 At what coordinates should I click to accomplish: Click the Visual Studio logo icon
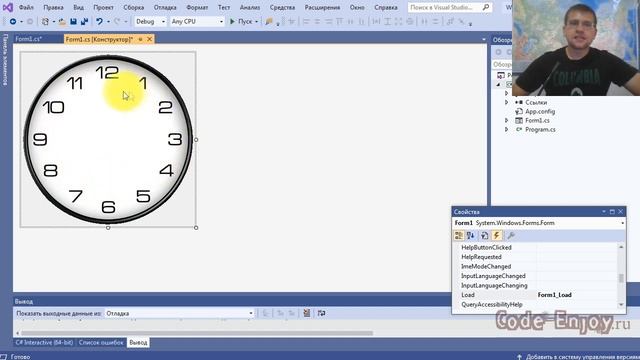(7, 7)
